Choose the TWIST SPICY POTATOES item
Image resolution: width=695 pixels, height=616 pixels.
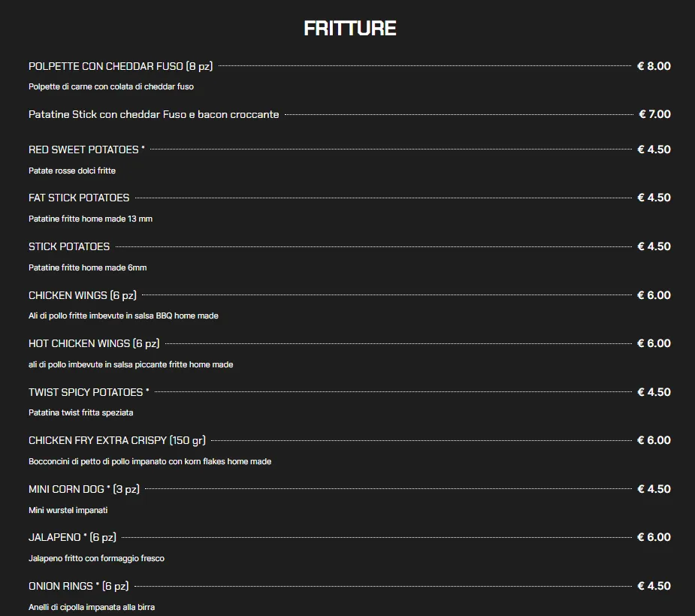click(x=89, y=392)
